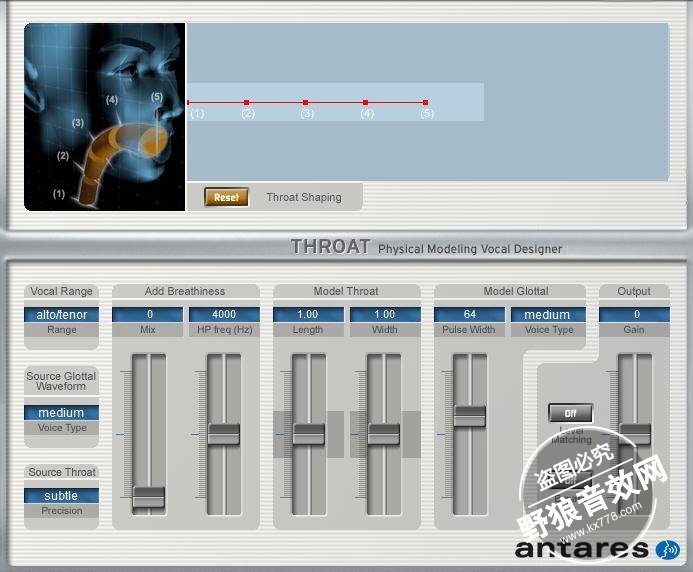Select throat shaping graph point 5
The height and width of the screenshot is (572, 693).
point(425,103)
